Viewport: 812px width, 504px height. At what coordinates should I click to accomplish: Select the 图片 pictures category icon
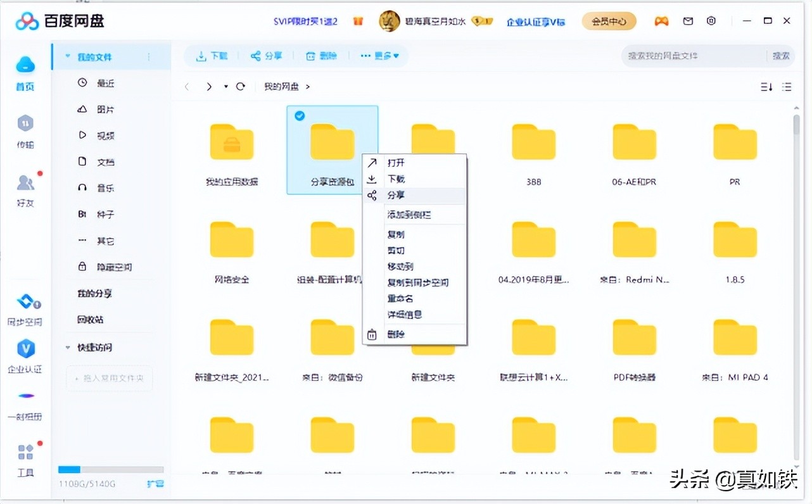82,109
